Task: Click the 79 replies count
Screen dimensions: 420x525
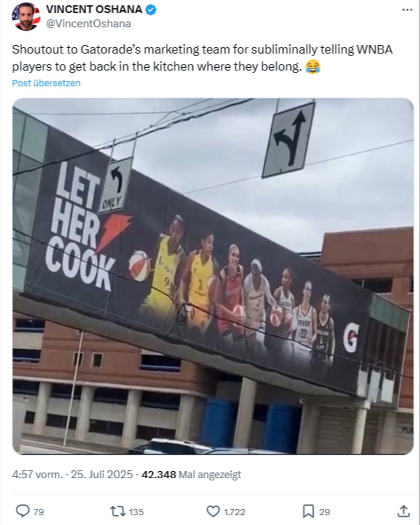Action: point(38,512)
